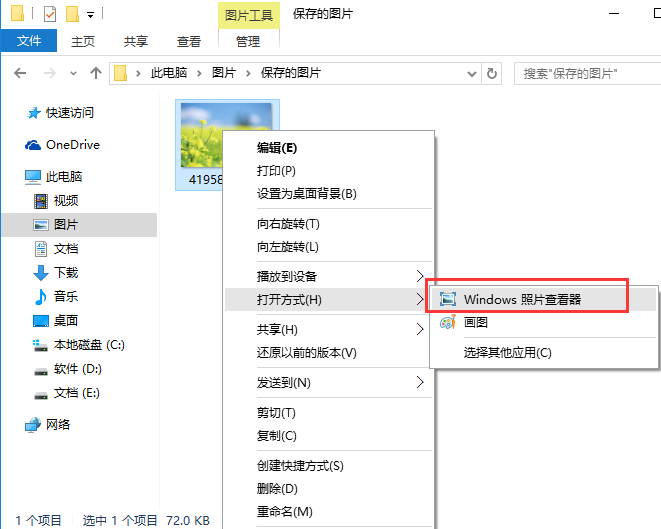This screenshot has height=529, width=661.
Task: Go up one folder level arrow
Action: 96,73
